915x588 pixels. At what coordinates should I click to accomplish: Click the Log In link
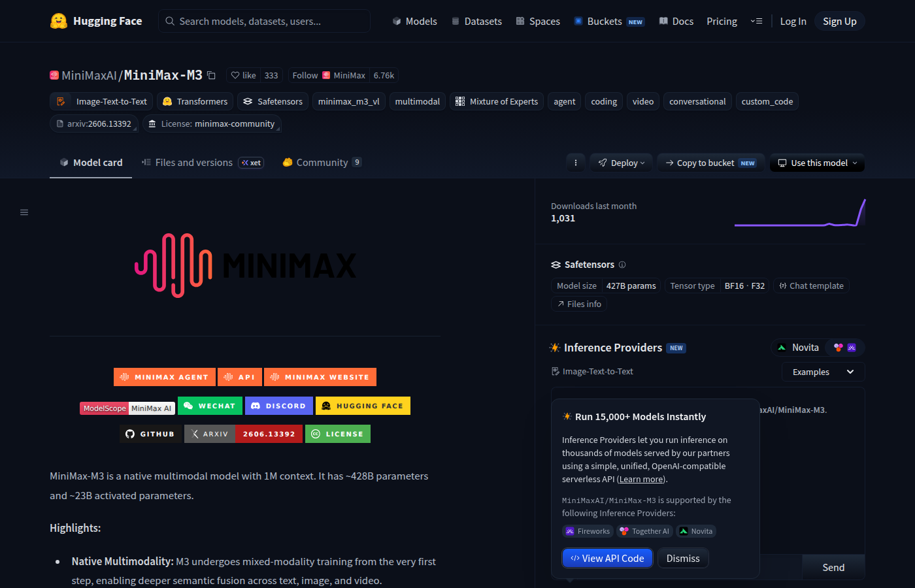point(793,21)
